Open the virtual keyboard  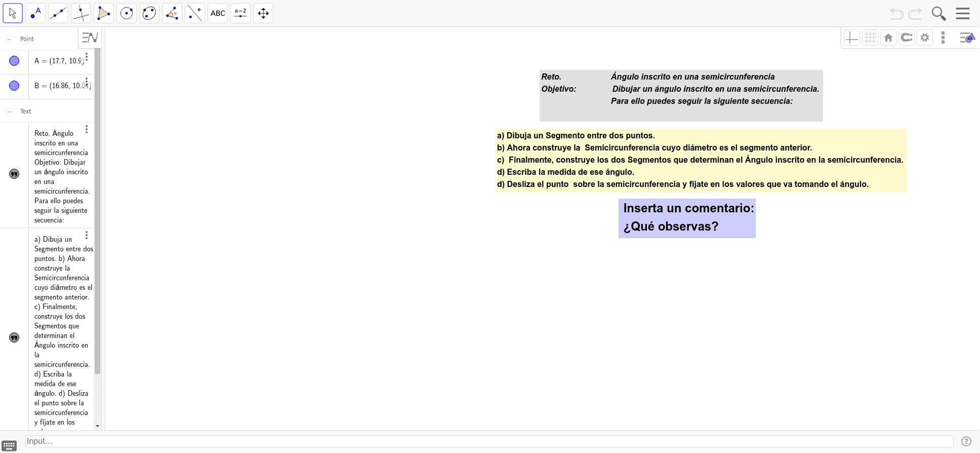9,446
